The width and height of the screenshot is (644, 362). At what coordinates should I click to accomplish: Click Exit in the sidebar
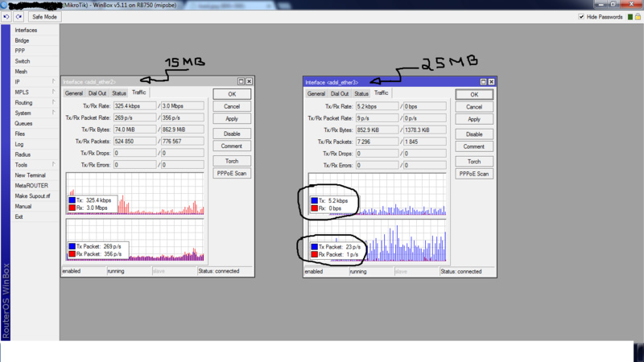click(19, 216)
